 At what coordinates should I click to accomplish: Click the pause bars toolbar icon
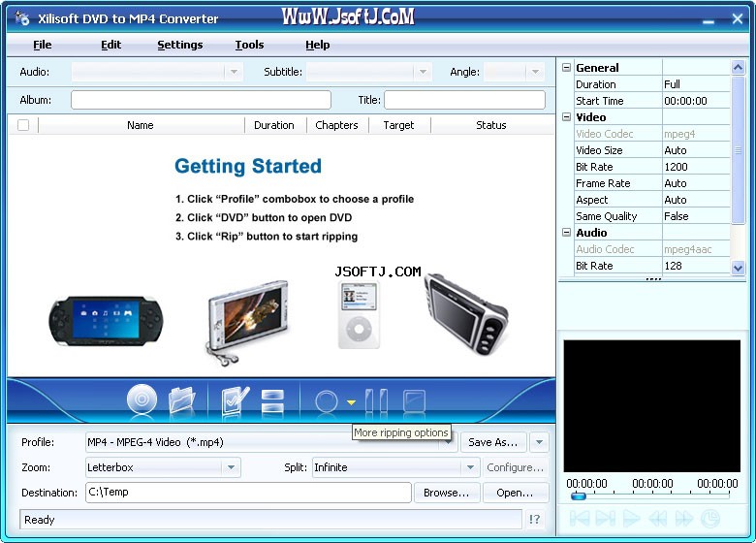coord(377,400)
